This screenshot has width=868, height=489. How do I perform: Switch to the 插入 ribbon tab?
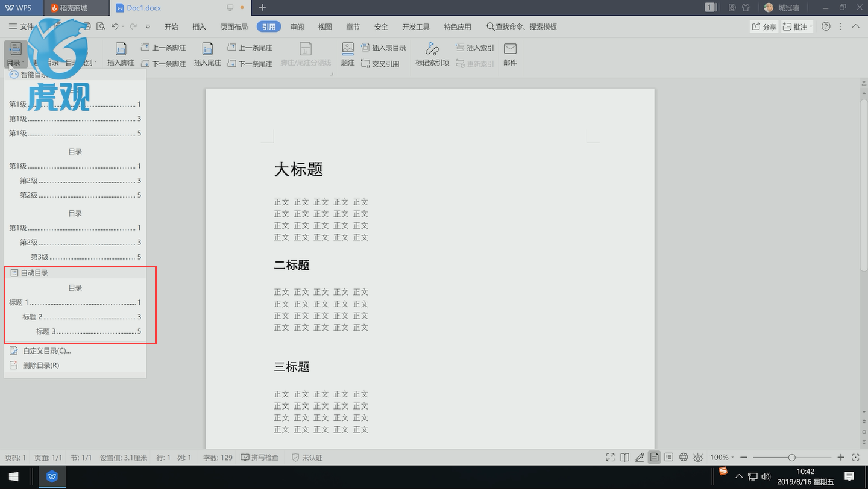[x=199, y=26]
